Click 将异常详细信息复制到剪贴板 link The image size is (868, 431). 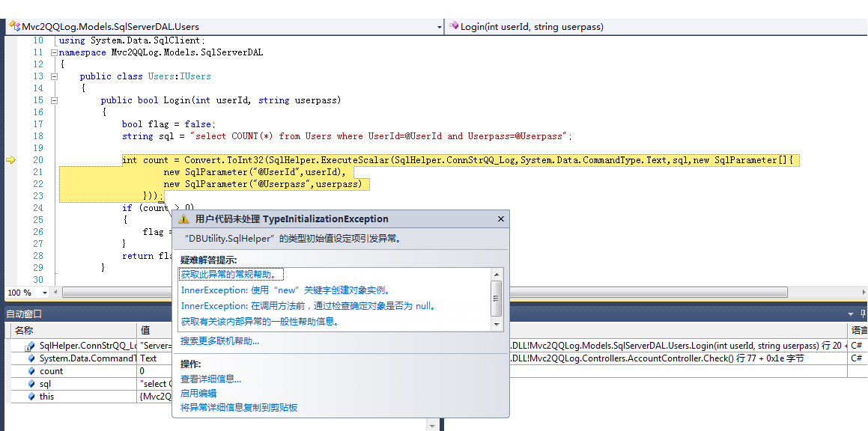tap(239, 408)
